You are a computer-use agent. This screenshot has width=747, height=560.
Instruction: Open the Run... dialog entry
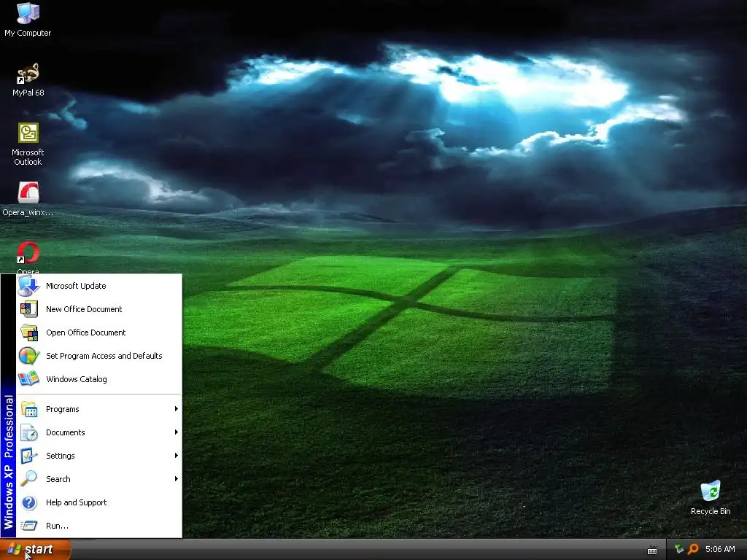(x=99, y=526)
